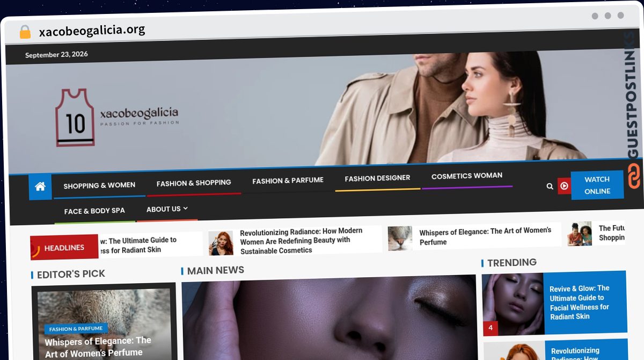Open trending Revive & Glow article
The height and width of the screenshot is (360, 644).
pyautogui.click(x=579, y=302)
